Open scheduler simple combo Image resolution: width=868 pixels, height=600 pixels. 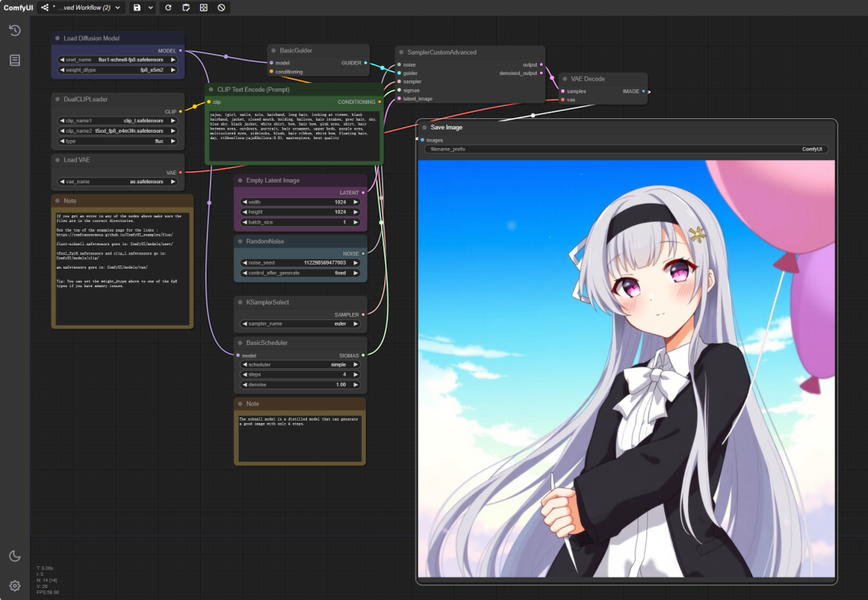coord(300,364)
